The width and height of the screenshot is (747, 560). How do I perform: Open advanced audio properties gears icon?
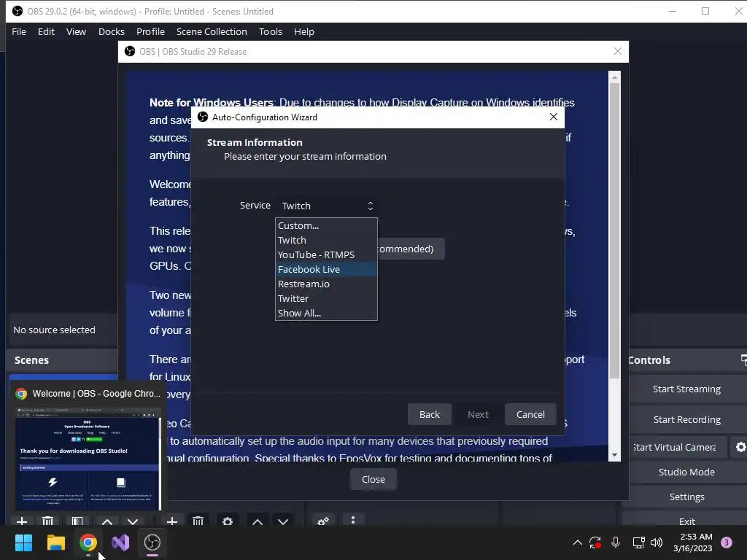click(x=323, y=521)
